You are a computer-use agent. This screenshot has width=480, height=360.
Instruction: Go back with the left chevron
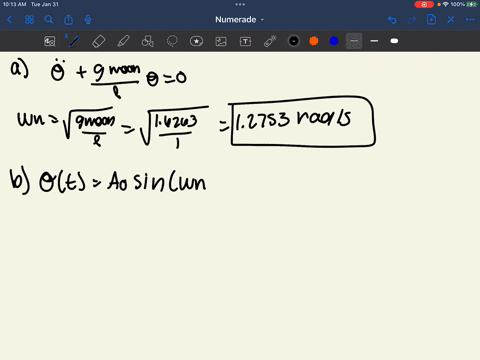coord(9,20)
